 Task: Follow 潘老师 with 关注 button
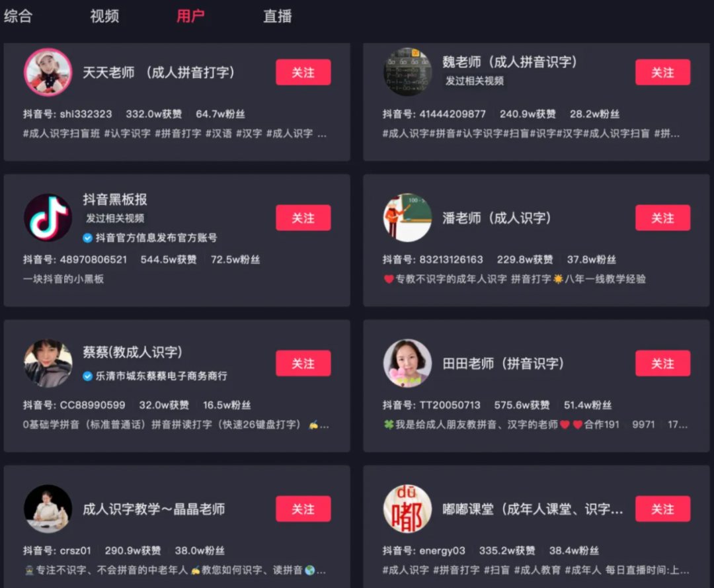click(x=662, y=218)
